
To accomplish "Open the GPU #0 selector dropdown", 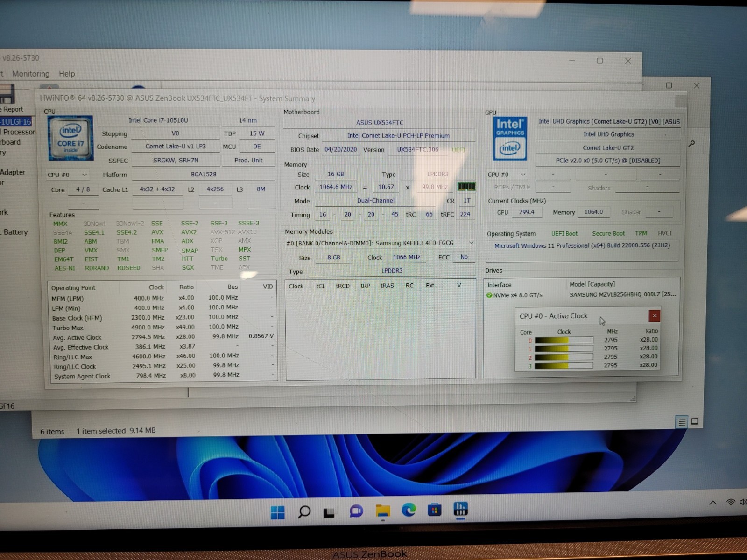I will pos(507,175).
